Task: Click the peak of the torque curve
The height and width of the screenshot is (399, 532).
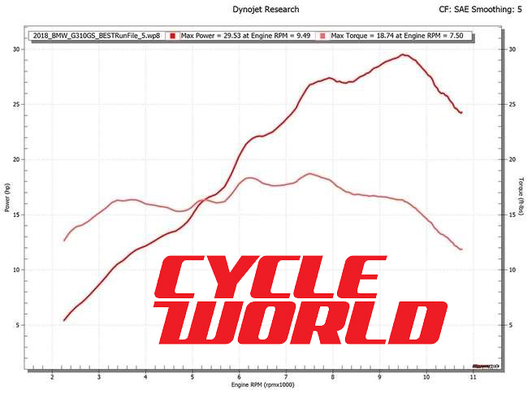Action: tap(309, 173)
